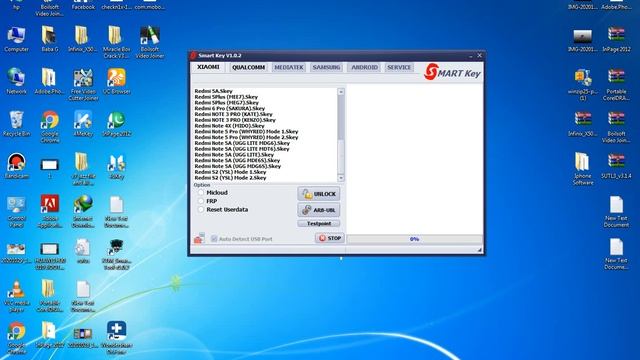640x360 pixels.
Task: Open the Control Panel desktop icon
Action: (x=16, y=205)
